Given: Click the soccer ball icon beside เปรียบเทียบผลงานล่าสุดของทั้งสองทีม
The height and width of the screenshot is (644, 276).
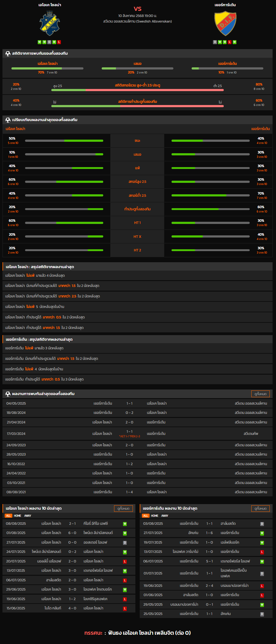Looking at the screenshot, I should 8,120.
